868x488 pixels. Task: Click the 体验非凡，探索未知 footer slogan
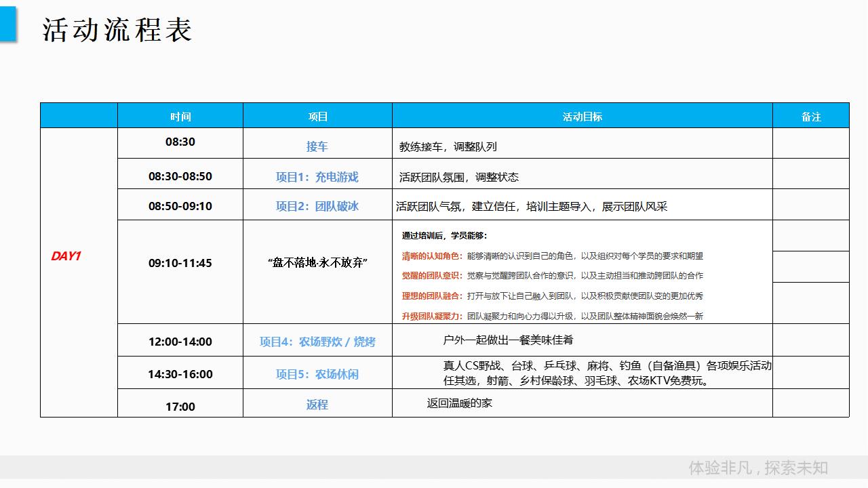tap(757, 468)
